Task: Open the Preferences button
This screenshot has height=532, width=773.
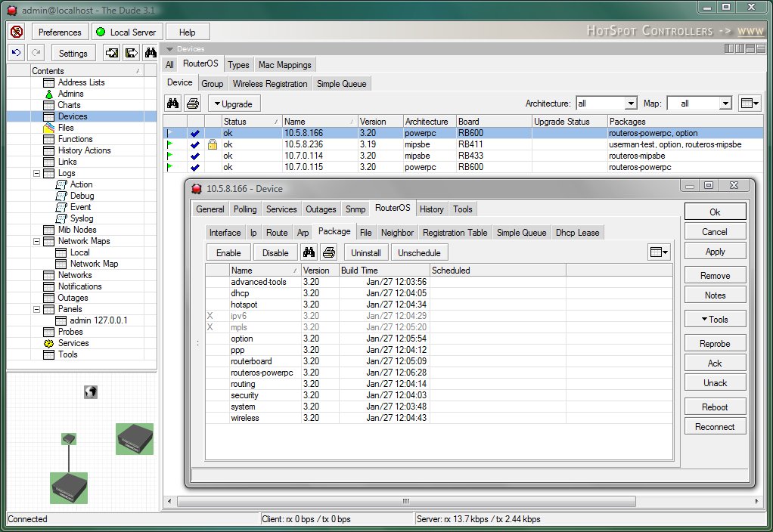Action: 61,32
